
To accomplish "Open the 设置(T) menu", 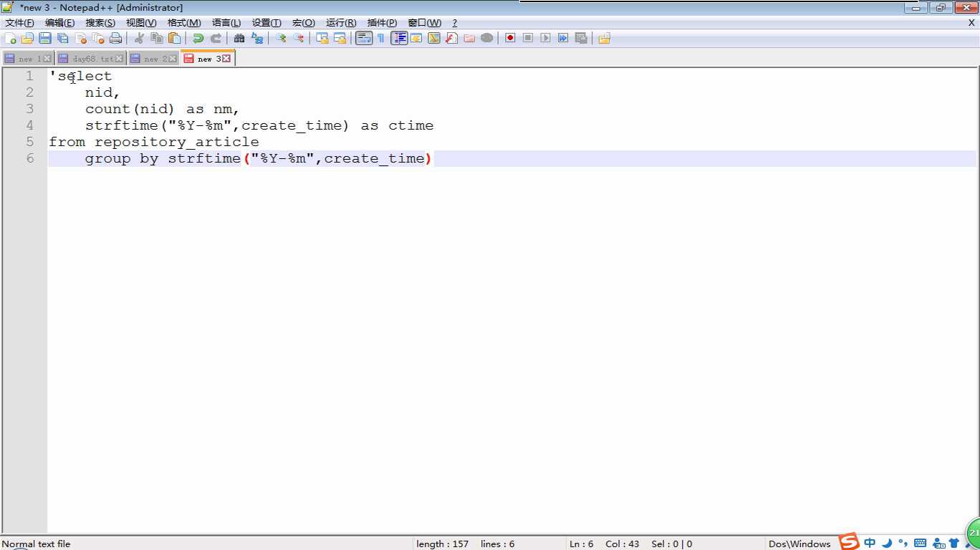I will (266, 23).
